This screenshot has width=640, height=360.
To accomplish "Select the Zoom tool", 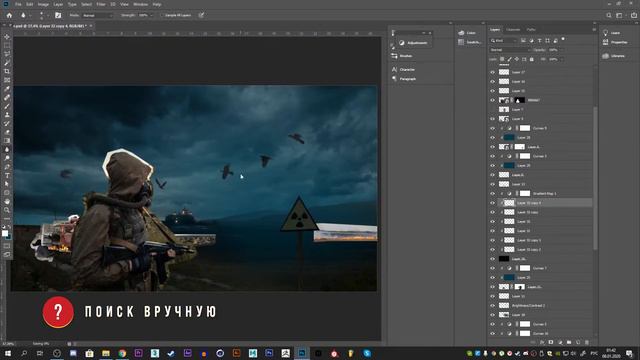I will point(7,210).
